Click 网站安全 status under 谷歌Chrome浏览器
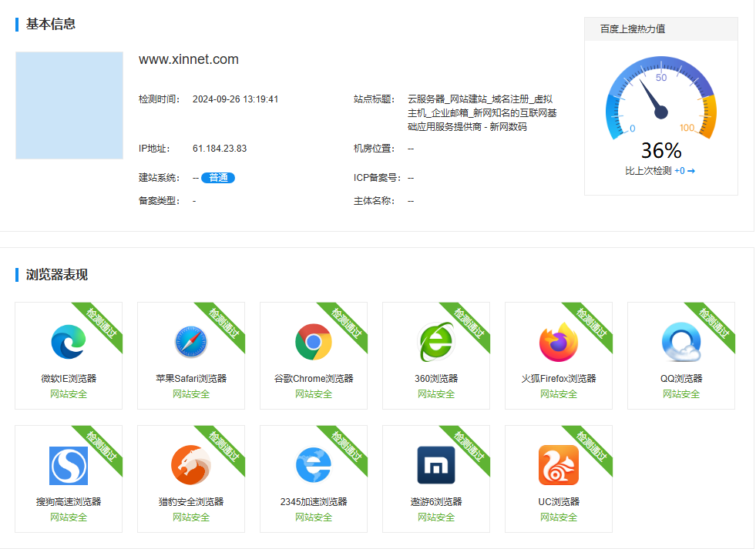 point(313,394)
